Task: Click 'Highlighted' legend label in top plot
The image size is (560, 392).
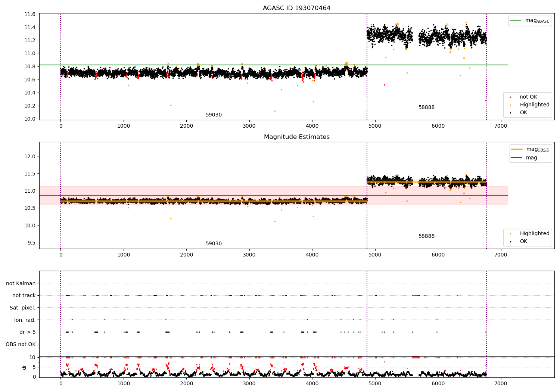Action: [x=535, y=105]
